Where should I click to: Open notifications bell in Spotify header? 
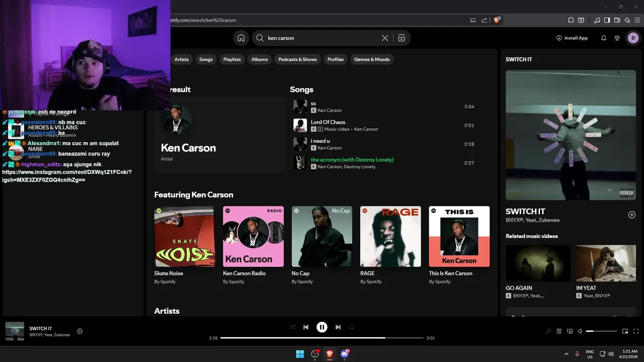tap(604, 38)
